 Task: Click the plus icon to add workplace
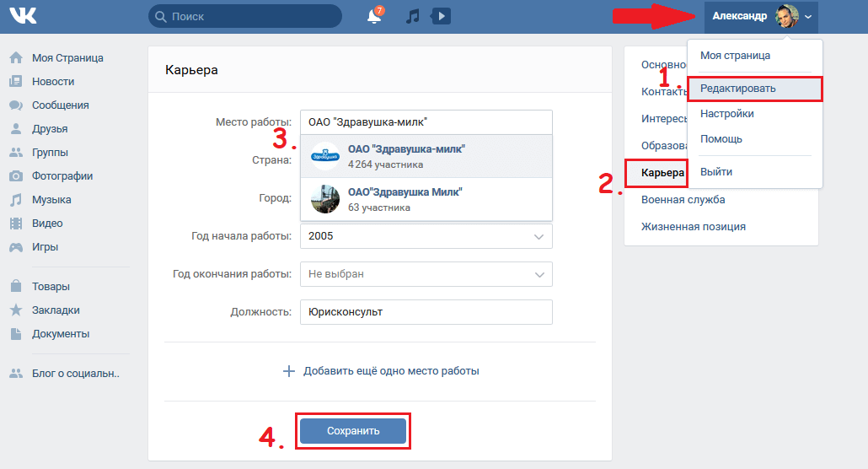tap(288, 371)
